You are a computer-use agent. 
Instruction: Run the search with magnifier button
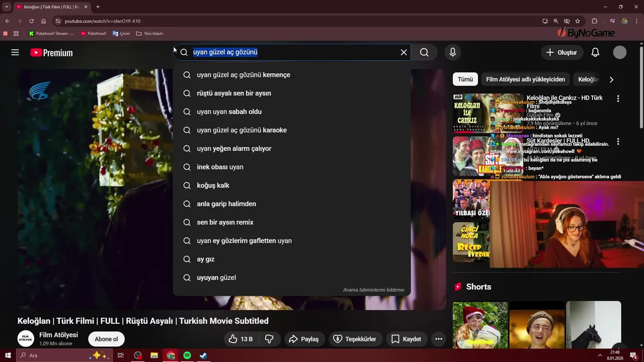[425, 52]
